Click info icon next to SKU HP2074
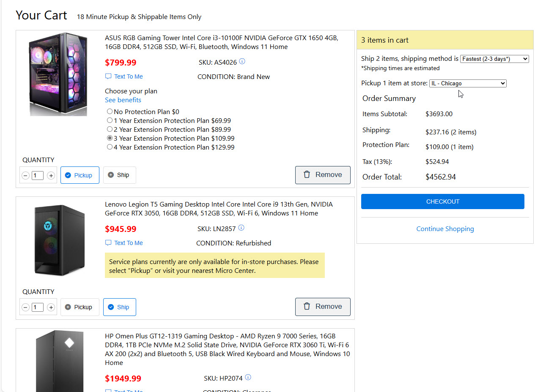The height and width of the screenshot is (392, 546). point(248,378)
